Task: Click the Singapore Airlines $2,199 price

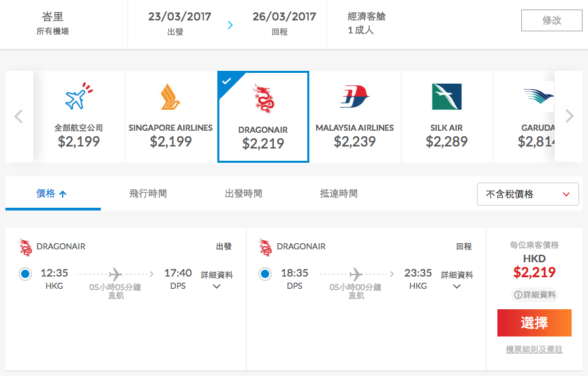Action: [170, 141]
